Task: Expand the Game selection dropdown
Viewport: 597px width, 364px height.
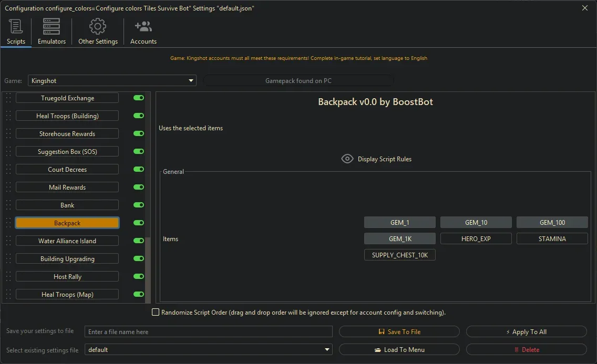Action: click(x=191, y=81)
